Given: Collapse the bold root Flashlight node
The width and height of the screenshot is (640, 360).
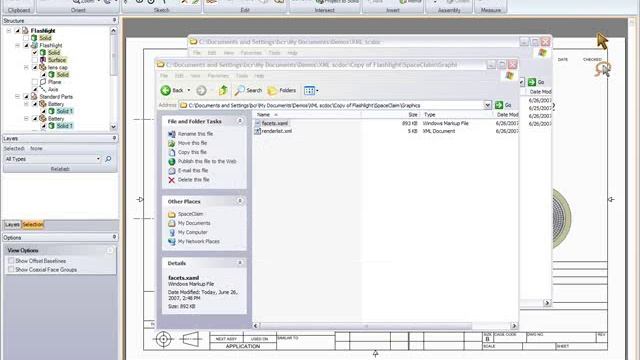Looking at the screenshot, I should coord(9,31).
